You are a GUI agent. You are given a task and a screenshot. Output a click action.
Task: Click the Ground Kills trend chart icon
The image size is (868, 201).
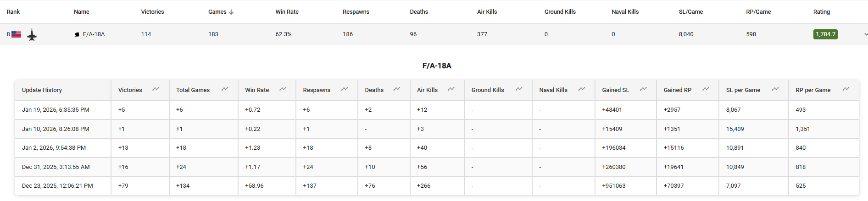tap(519, 89)
